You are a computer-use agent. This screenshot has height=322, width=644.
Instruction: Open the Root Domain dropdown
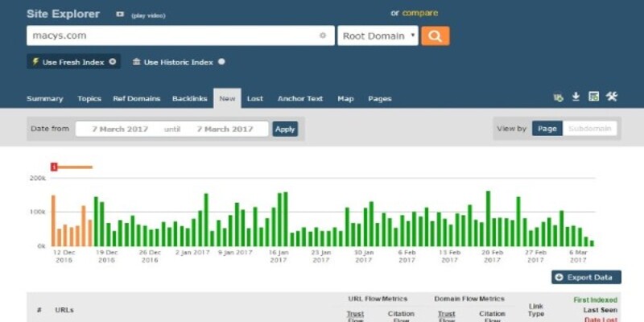pyautogui.click(x=378, y=35)
